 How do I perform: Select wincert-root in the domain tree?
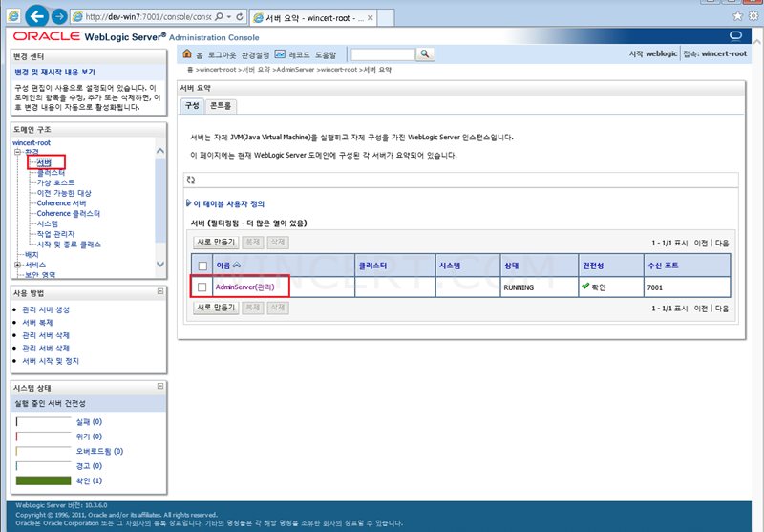click(32, 142)
